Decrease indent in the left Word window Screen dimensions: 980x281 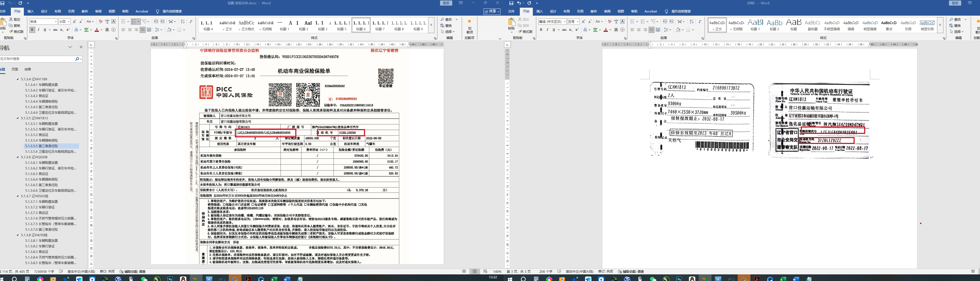156,22
